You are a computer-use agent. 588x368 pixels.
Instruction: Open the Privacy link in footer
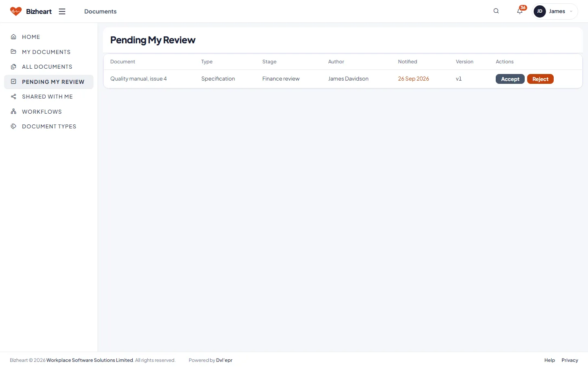(x=570, y=360)
